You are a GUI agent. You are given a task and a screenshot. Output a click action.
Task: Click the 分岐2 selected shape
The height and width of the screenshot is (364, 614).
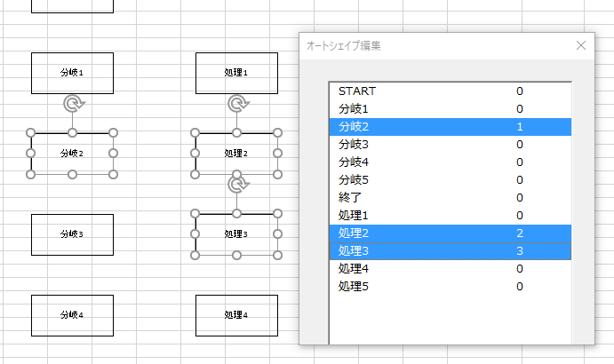point(72,154)
